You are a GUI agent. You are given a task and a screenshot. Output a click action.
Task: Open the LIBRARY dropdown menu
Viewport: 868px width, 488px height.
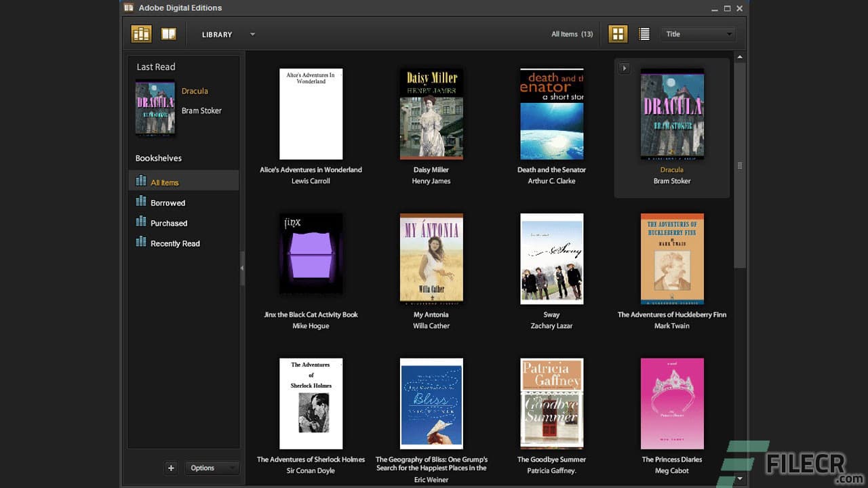227,34
